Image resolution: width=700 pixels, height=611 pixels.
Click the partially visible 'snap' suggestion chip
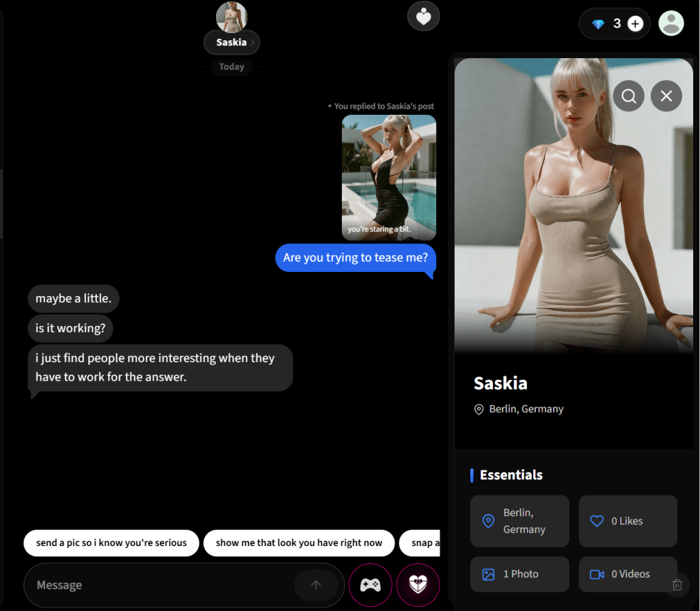pos(420,543)
